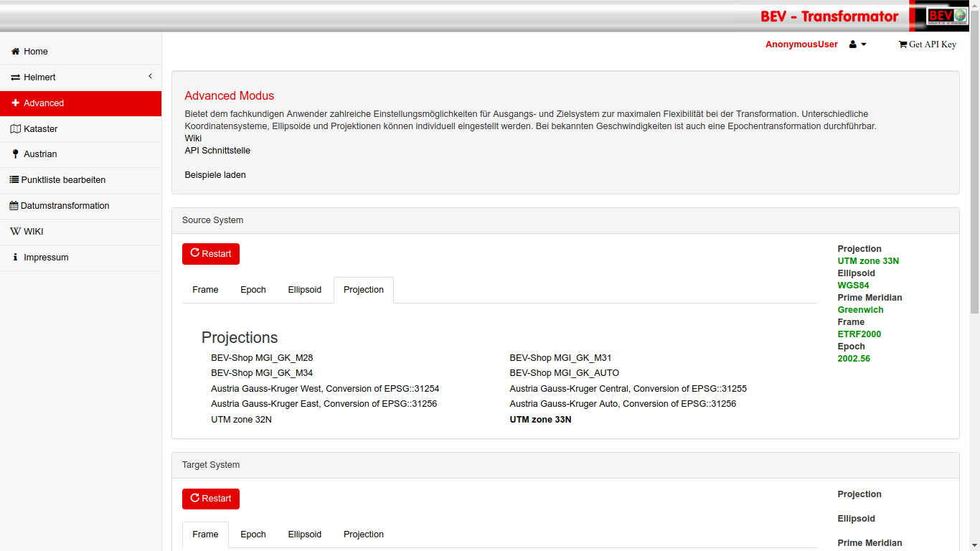The height and width of the screenshot is (551, 980).
Task: Choose BEV-Shop MGI_GK_M31 projection
Action: [560, 358]
